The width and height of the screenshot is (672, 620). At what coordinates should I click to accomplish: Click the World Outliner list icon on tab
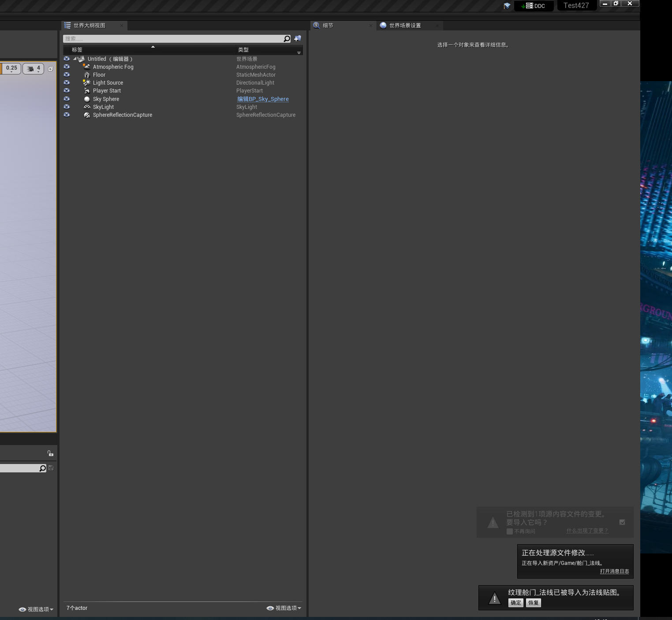point(67,26)
